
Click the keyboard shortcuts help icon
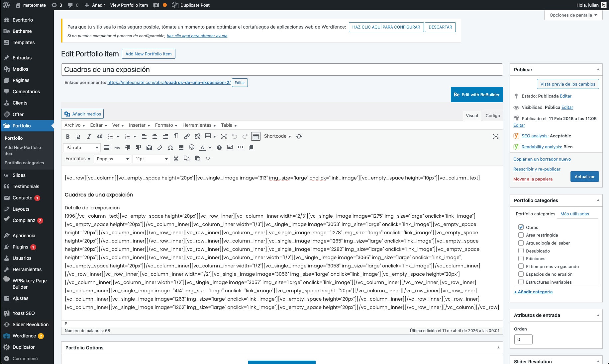pyautogui.click(x=219, y=148)
